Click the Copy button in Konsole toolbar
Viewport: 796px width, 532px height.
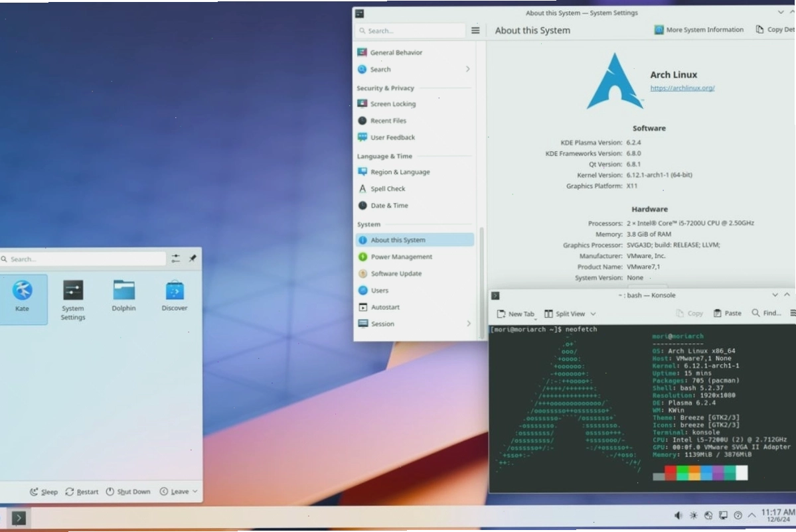tap(689, 313)
